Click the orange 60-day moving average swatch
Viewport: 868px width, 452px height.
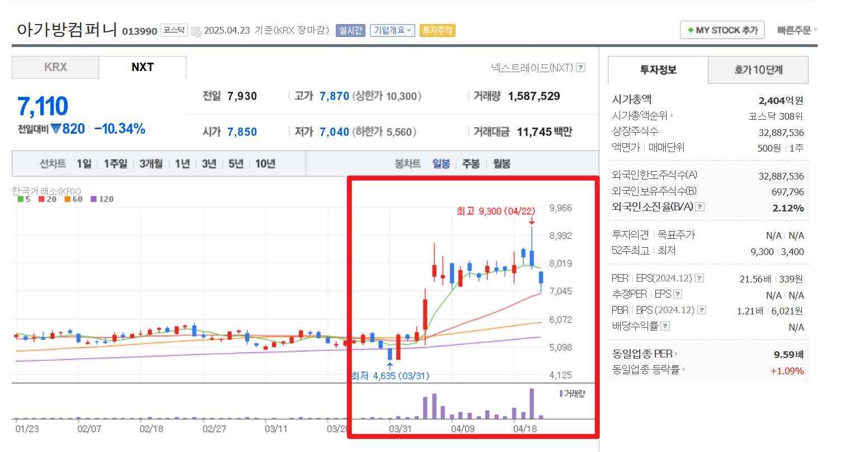68,199
